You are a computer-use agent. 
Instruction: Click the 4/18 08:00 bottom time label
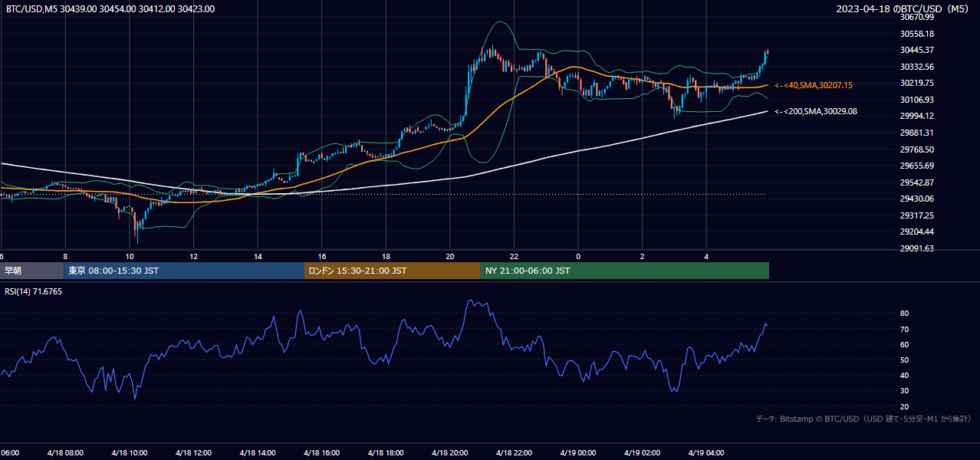(x=65, y=453)
